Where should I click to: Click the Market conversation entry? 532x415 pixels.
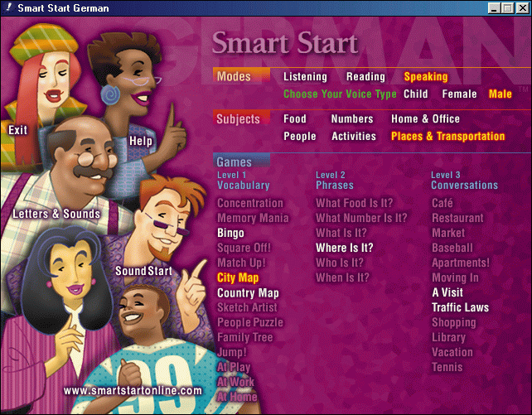click(x=447, y=233)
